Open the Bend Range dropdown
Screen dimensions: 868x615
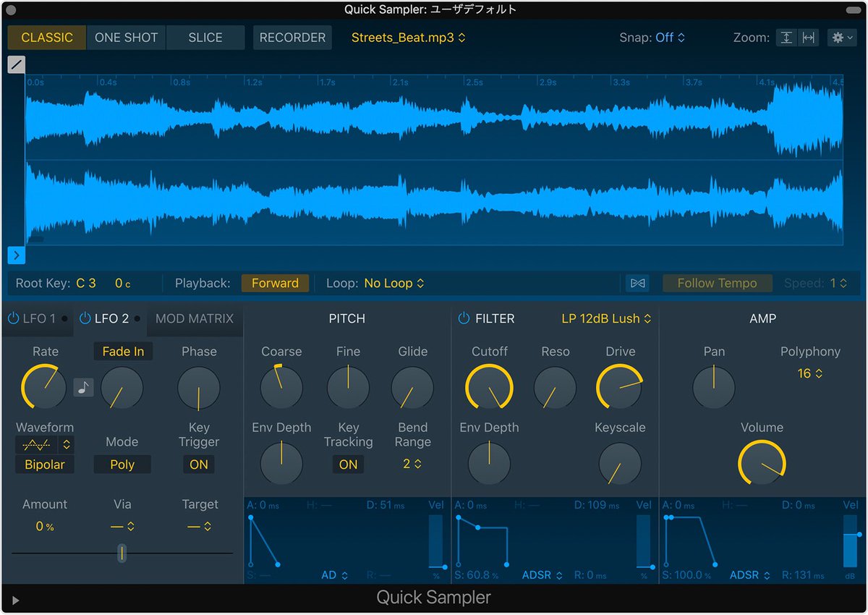click(412, 464)
